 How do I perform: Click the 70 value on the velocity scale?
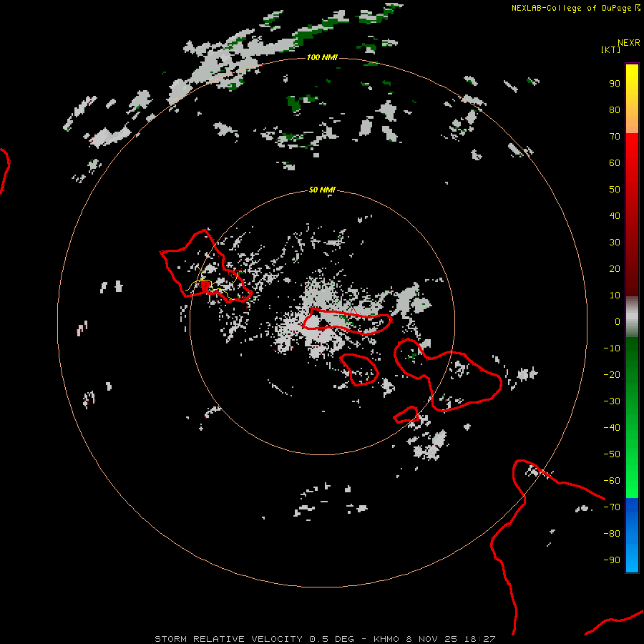click(615, 137)
